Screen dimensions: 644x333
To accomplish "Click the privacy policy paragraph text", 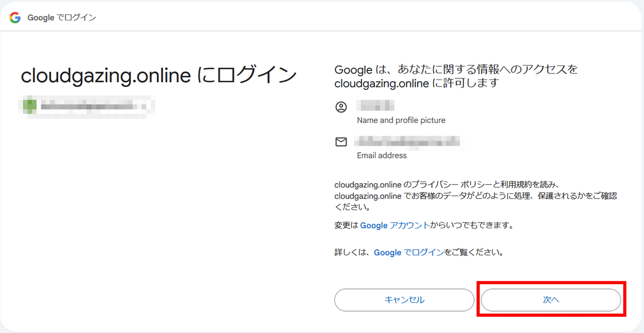I will click(475, 196).
